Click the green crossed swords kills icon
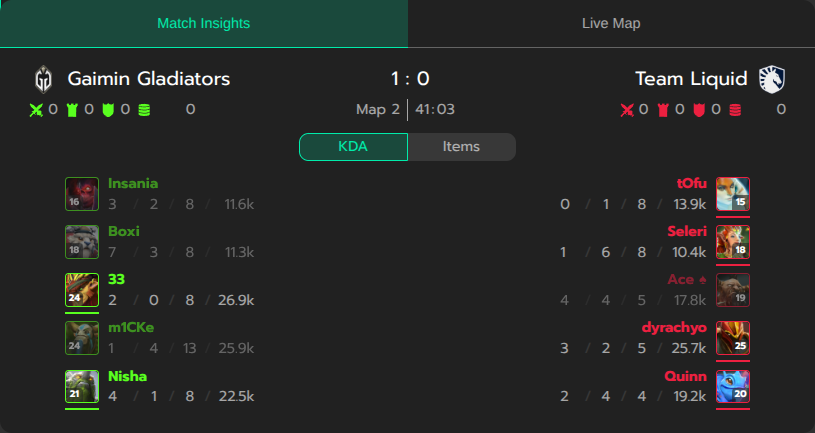This screenshot has height=433, width=815. click(37, 110)
